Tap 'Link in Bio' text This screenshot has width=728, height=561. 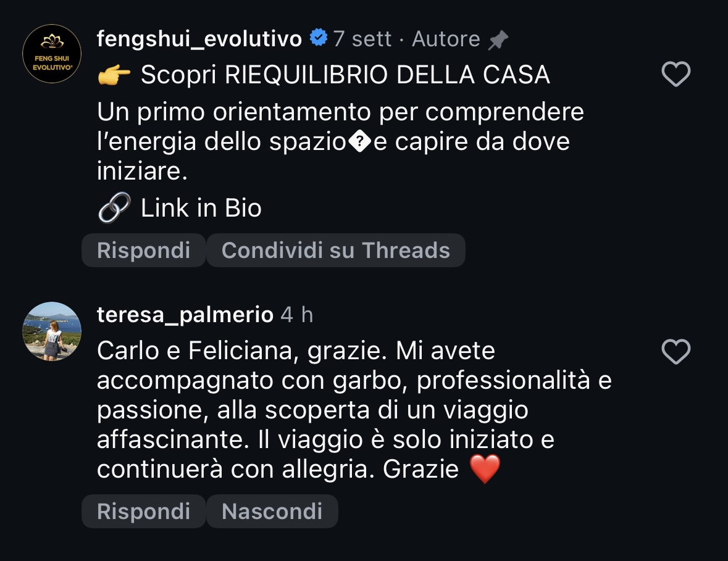click(x=201, y=208)
